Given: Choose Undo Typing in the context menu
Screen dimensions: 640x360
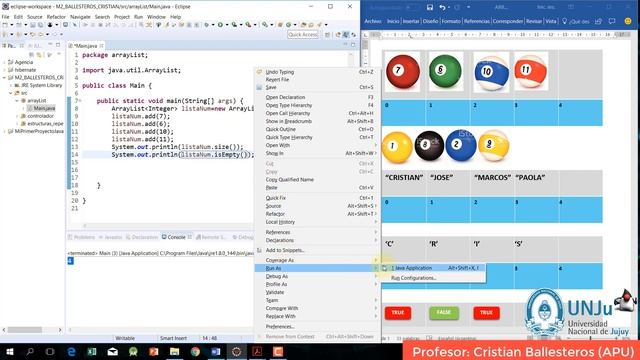Looking at the screenshot, I should coord(317,72).
